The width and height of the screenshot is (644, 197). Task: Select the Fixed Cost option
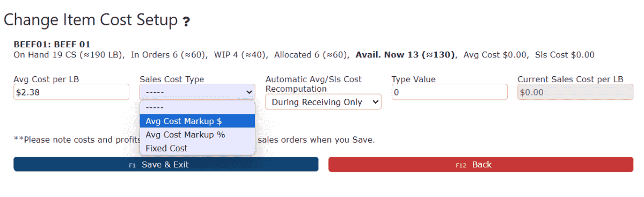point(197,148)
